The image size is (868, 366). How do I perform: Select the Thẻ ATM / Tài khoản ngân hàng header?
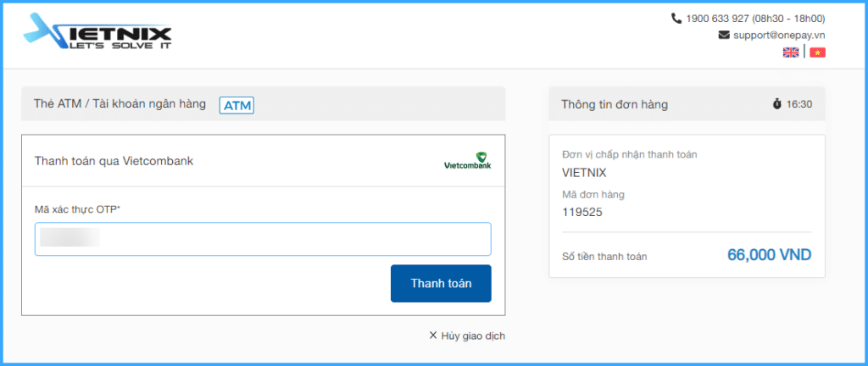coord(120,103)
